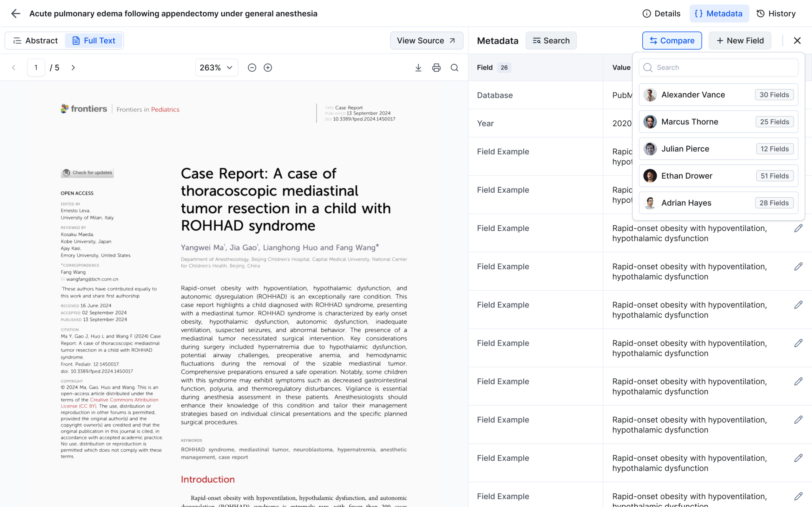
Task: Click the compare Search input field
Action: tap(718, 67)
